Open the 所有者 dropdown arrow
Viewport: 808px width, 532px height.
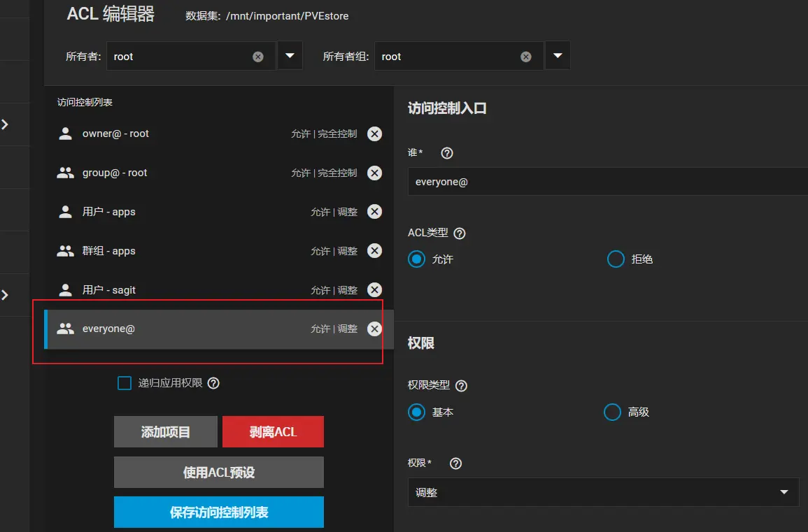tap(290, 56)
